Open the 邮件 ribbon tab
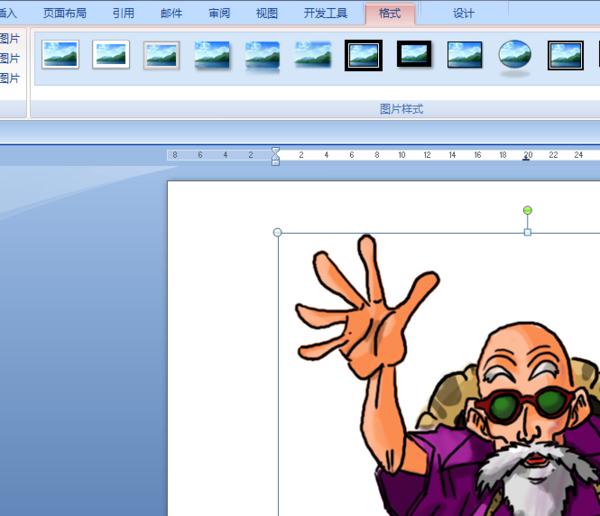 tap(171, 13)
